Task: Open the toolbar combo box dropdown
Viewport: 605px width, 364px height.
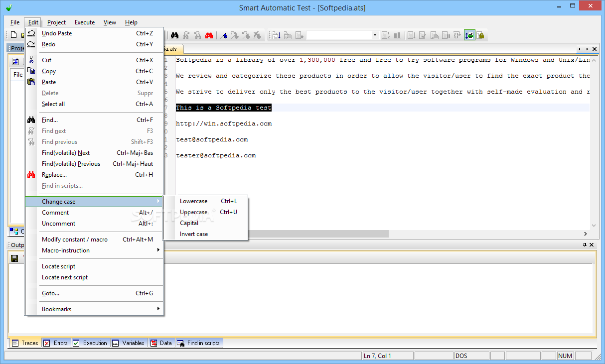Action: tap(375, 35)
